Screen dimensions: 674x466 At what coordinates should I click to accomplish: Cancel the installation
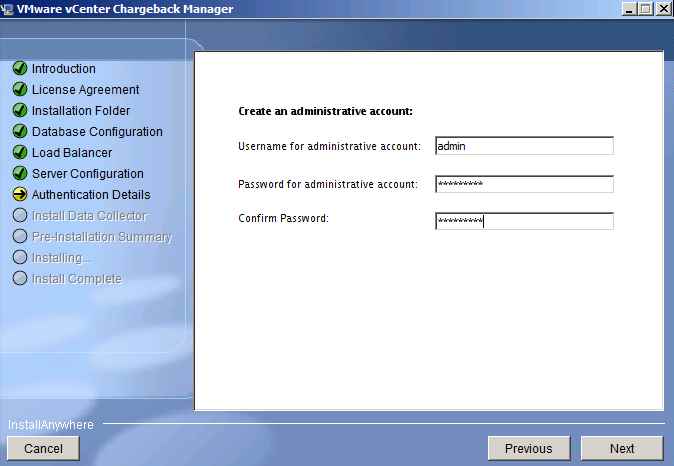[x=43, y=448]
